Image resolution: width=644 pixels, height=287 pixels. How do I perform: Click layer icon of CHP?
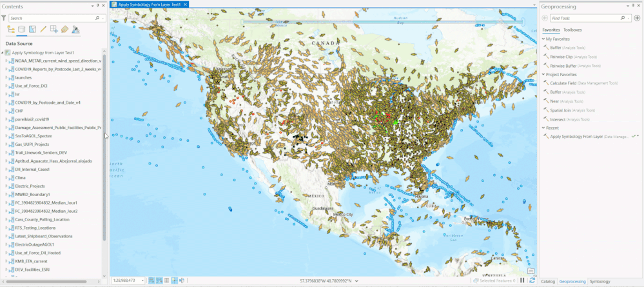(x=12, y=110)
